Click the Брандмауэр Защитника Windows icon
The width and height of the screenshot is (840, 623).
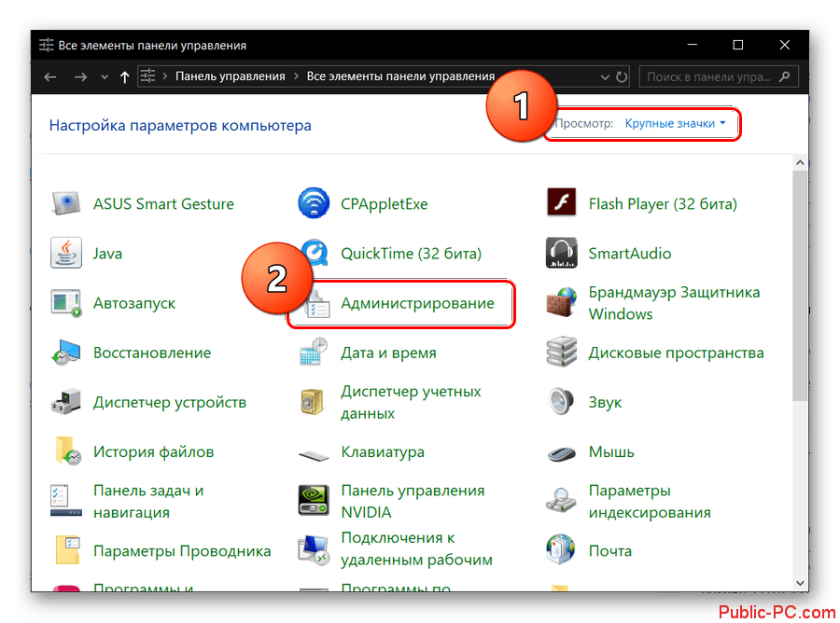pos(561,303)
